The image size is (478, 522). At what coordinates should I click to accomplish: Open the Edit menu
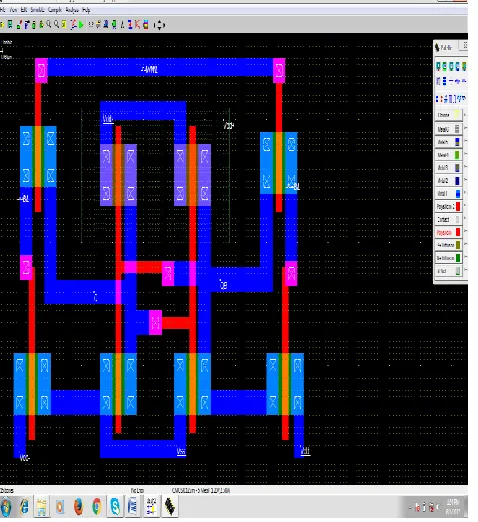[24, 10]
